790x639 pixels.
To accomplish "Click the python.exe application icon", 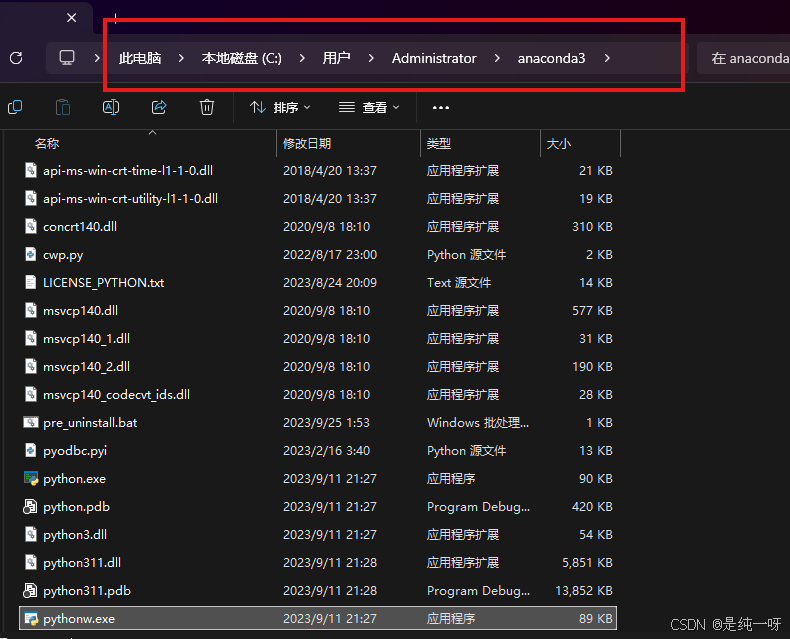I will point(31,478).
